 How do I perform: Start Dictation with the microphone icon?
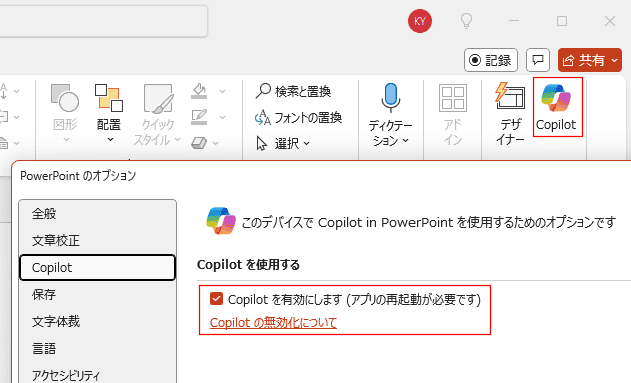click(x=390, y=97)
